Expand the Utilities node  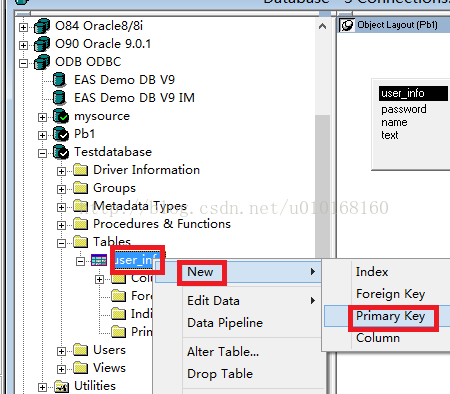(x=42, y=387)
